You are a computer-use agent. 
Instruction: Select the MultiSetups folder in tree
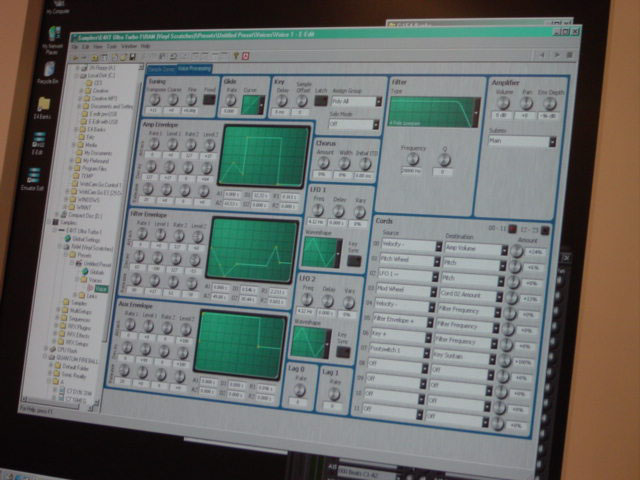tap(76, 311)
